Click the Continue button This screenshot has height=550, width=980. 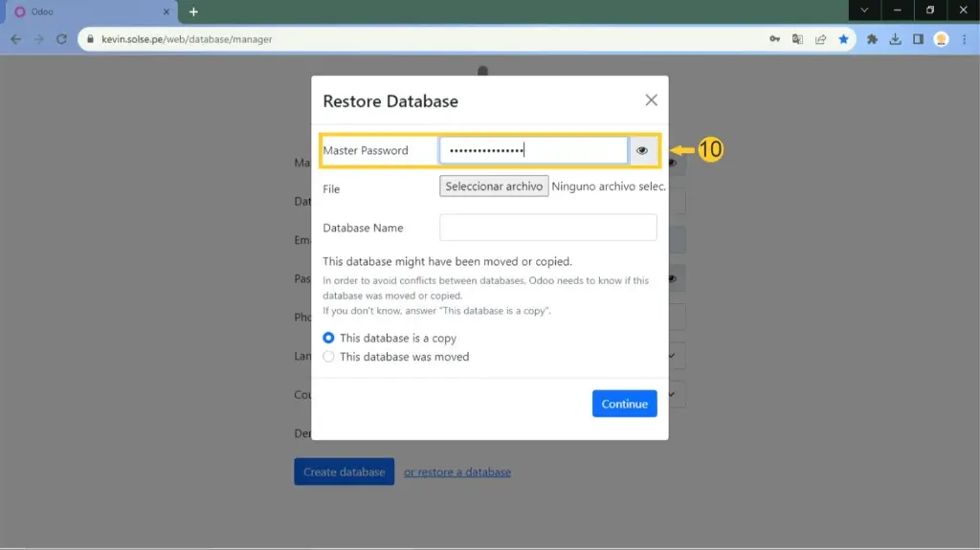(x=624, y=404)
